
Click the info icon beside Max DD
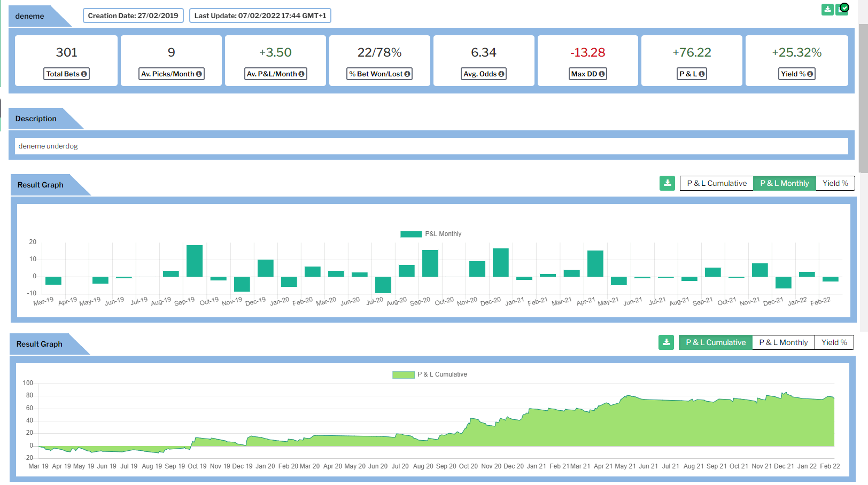click(x=602, y=74)
